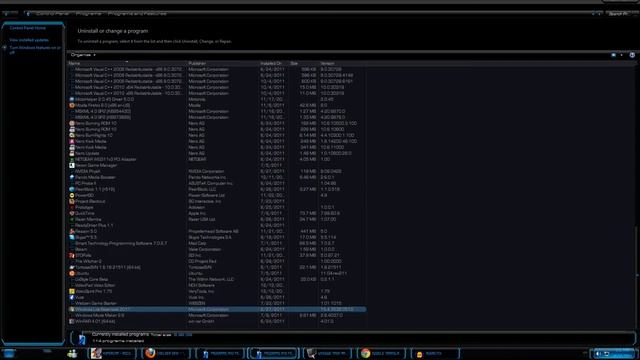
Task: Select Windows Movie Maker 2.6 row
Action: coord(217,316)
